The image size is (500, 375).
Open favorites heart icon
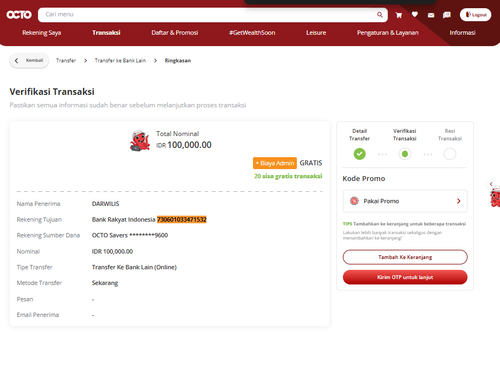415,14
